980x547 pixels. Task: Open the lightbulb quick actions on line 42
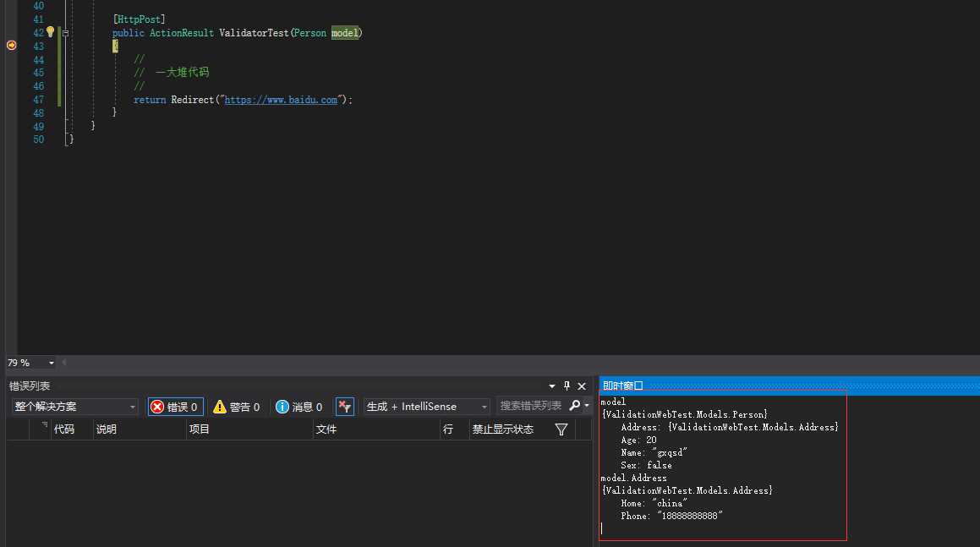(51, 32)
